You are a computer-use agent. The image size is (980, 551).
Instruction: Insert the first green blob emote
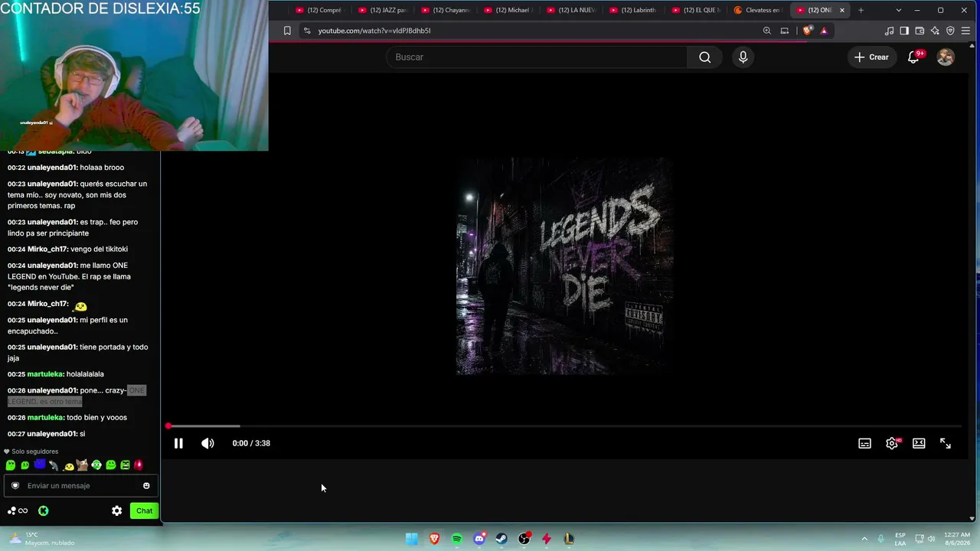click(11, 465)
